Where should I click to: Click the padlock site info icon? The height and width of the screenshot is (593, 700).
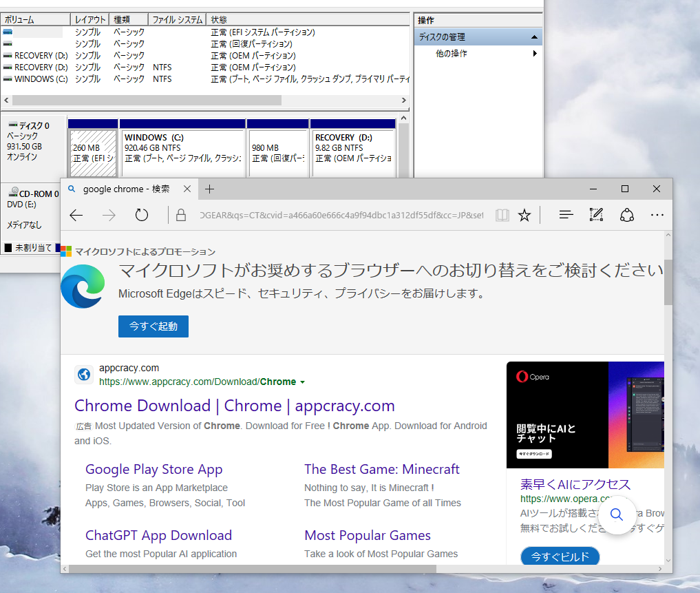point(181,216)
